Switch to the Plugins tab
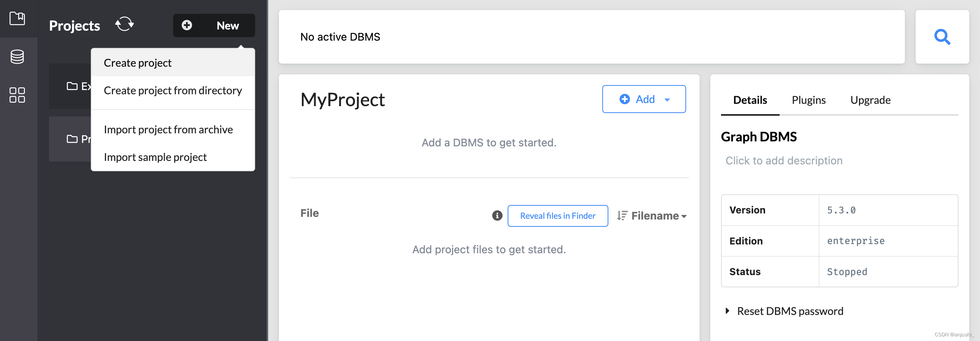Image resolution: width=980 pixels, height=341 pixels. click(x=808, y=100)
